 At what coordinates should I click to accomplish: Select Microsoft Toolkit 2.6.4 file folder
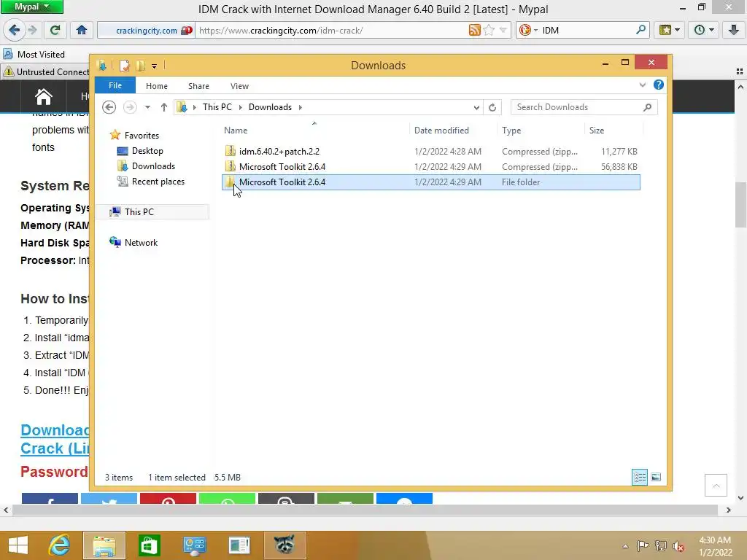[430, 182]
